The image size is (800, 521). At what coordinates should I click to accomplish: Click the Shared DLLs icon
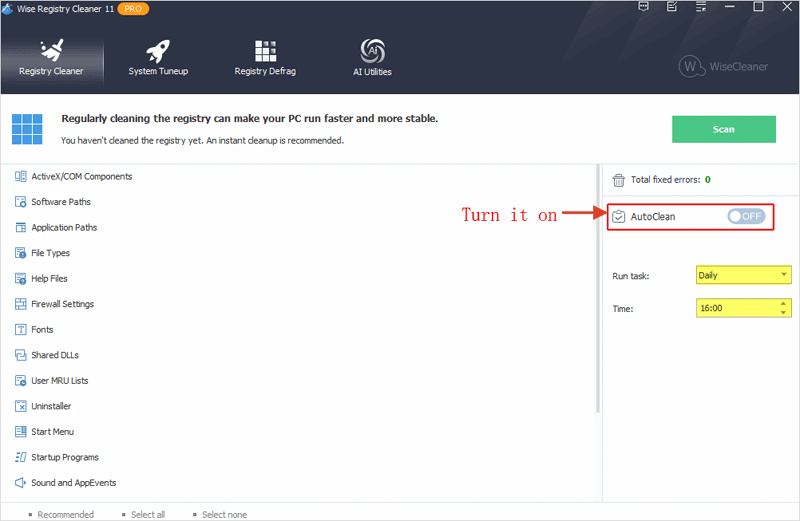click(20, 355)
